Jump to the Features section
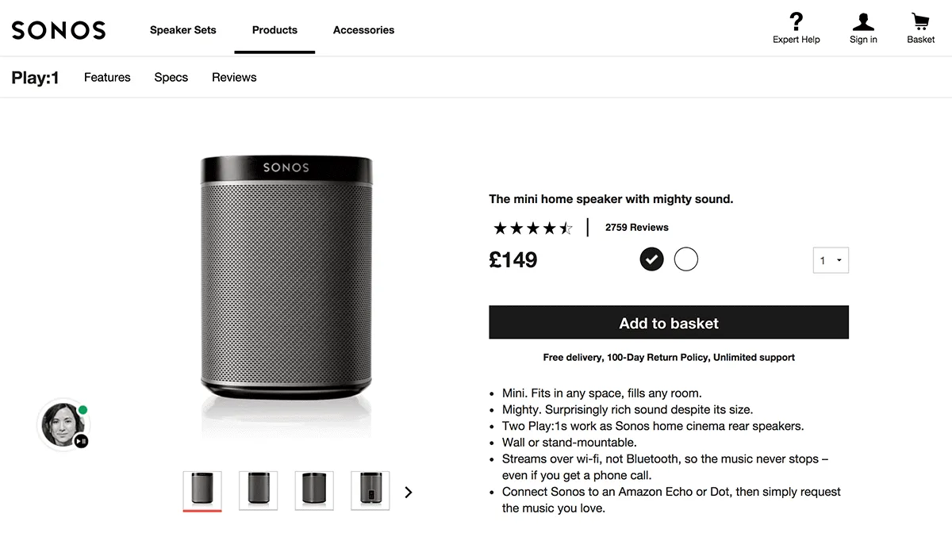The height and width of the screenshot is (560, 952). [x=107, y=77]
